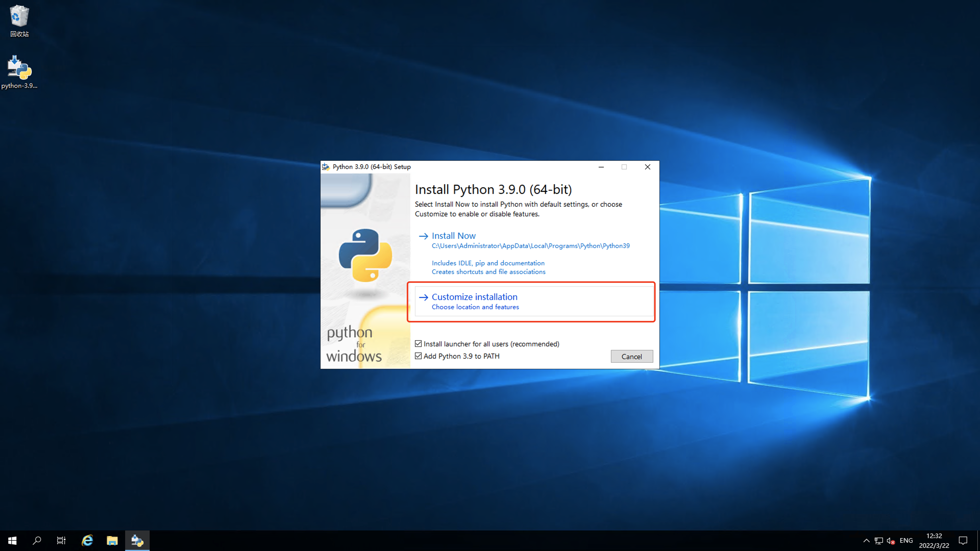Open File Explorer from the taskbar
The width and height of the screenshot is (980, 551).
pos(112,540)
